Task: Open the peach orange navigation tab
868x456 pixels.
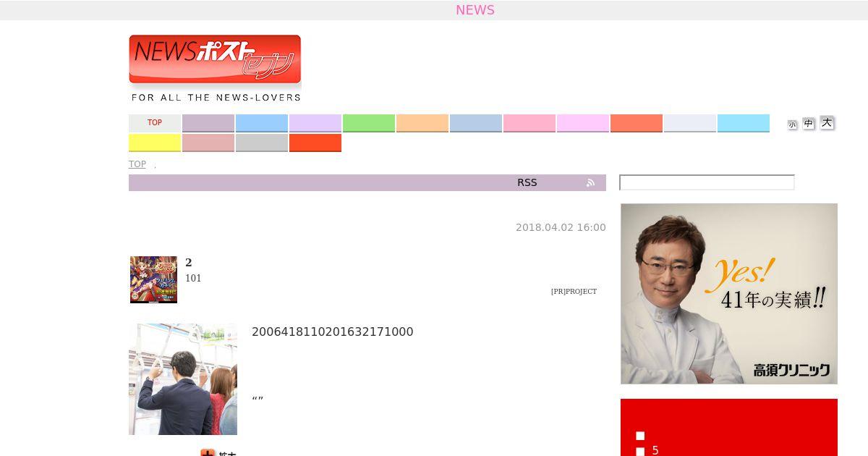Action: click(x=422, y=123)
